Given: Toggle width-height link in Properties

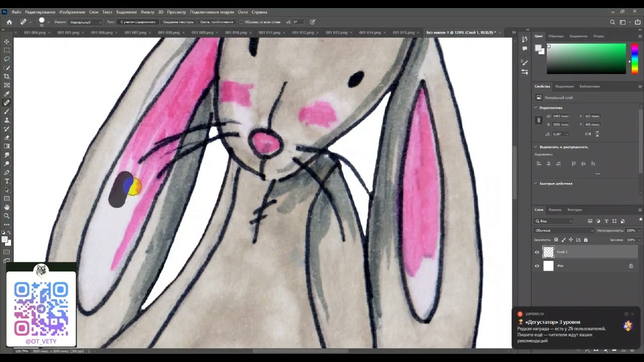Looking at the screenshot, I should [539, 120].
